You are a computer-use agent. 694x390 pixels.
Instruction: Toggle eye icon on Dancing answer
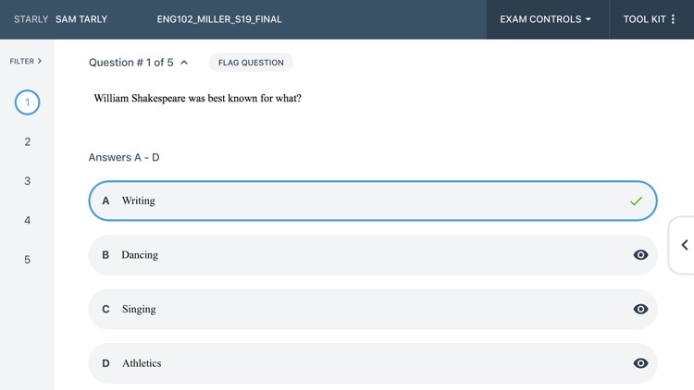pyautogui.click(x=640, y=255)
